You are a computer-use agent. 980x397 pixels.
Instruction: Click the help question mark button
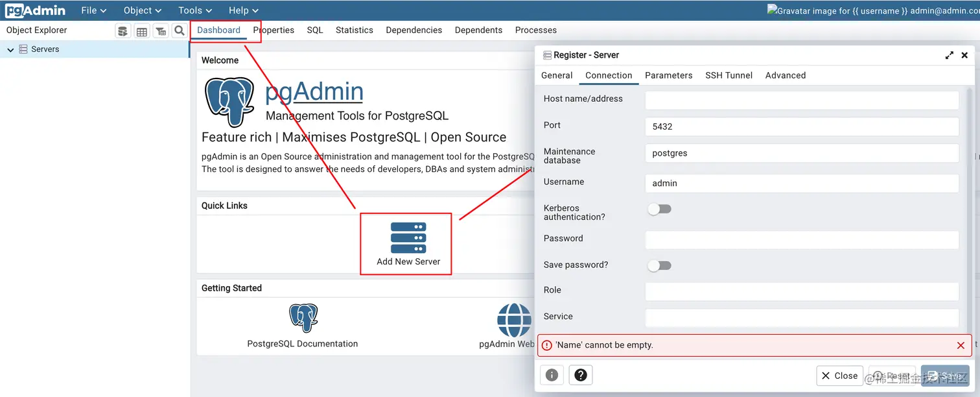(581, 375)
